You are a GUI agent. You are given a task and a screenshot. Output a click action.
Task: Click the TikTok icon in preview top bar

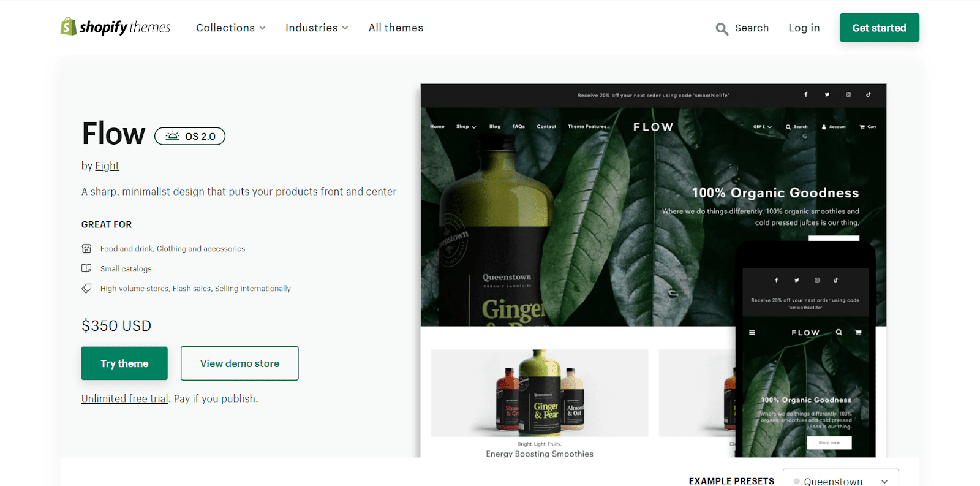(869, 94)
